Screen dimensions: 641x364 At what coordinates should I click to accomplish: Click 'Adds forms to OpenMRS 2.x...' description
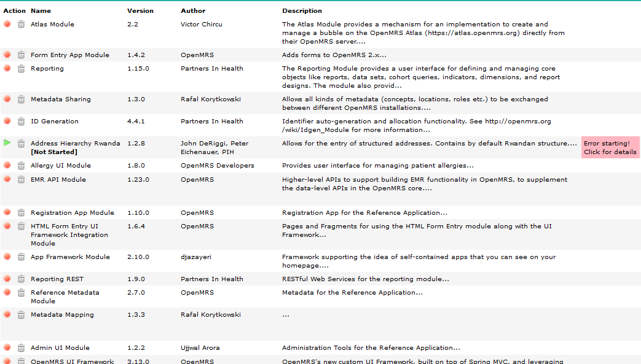click(334, 55)
